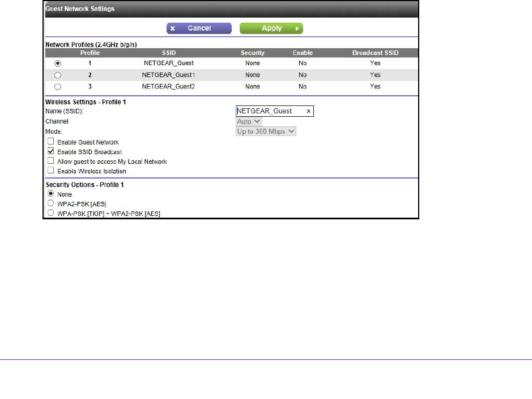Select profile 1 radio button
The width and height of the screenshot is (532, 399).
tap(58, 63)
